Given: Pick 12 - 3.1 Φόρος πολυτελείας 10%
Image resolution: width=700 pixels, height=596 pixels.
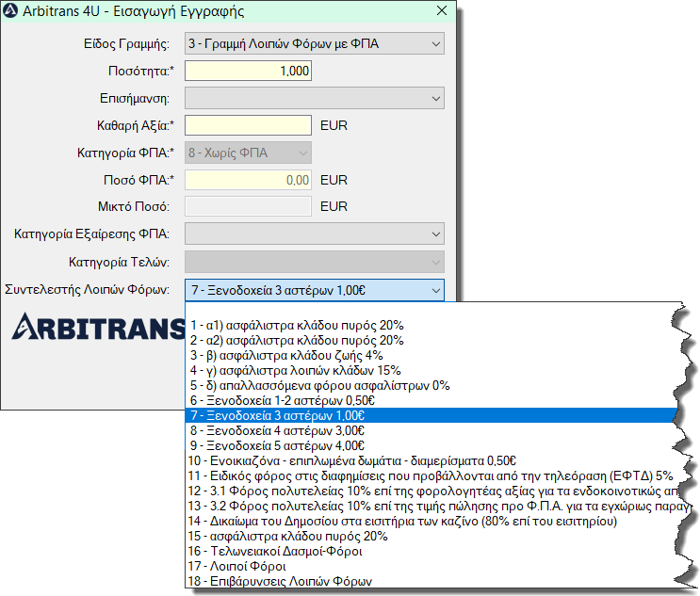Looking at the screenshot, I should [x=431, y=491].
